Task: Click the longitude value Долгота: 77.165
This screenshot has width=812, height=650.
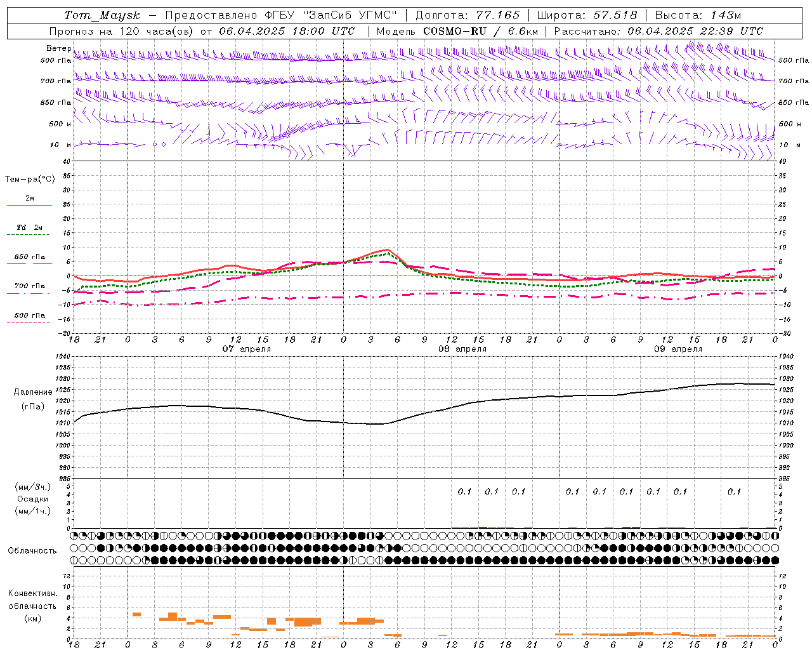Action: pos(468,15)
